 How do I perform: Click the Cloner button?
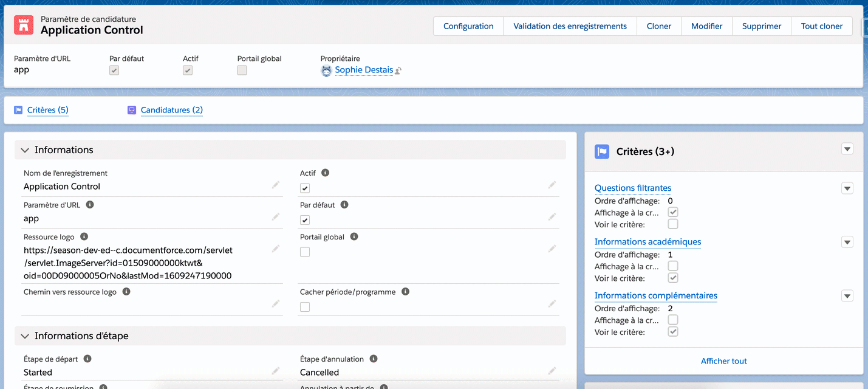(x=658, y=26)
